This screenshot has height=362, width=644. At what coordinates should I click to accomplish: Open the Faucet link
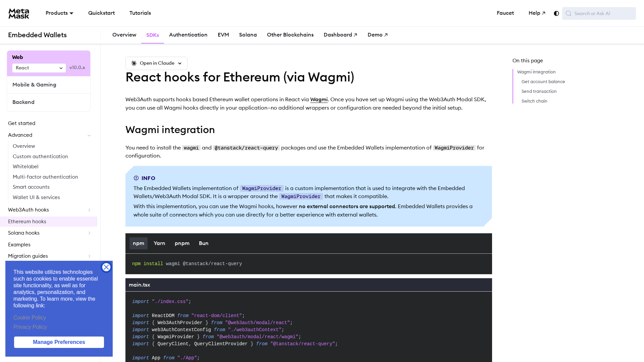coord(505,13)
